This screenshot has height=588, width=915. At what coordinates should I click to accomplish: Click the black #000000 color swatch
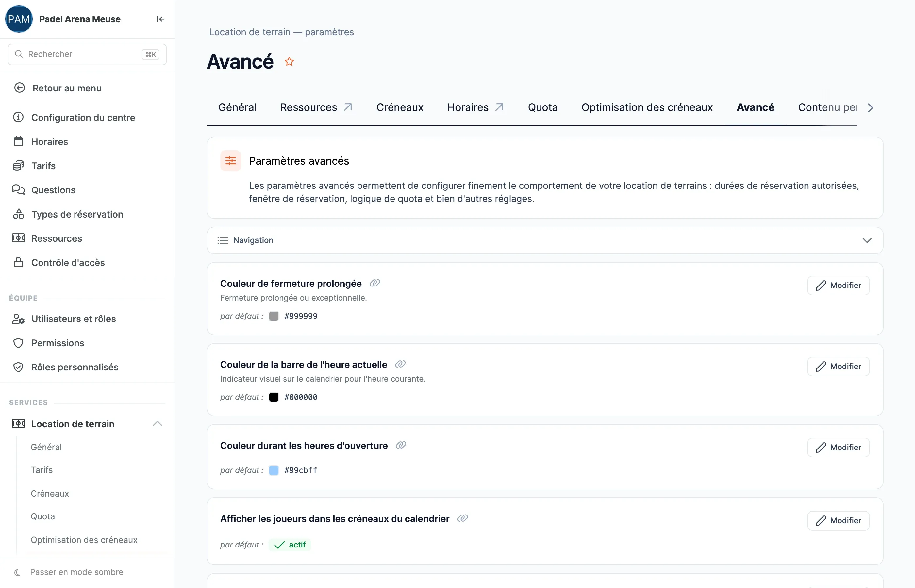tap(274, 397)
